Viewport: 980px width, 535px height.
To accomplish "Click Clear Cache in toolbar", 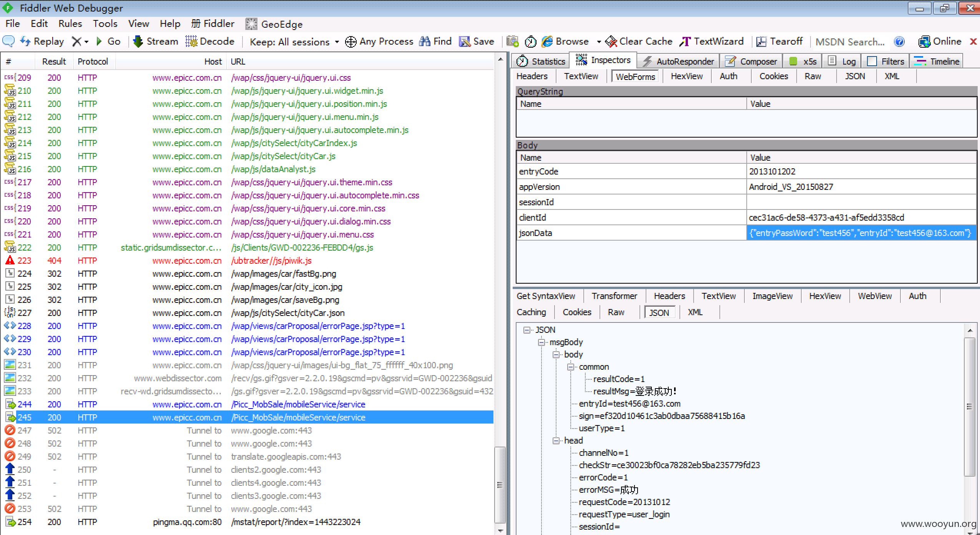I will [x=639, y=41].
